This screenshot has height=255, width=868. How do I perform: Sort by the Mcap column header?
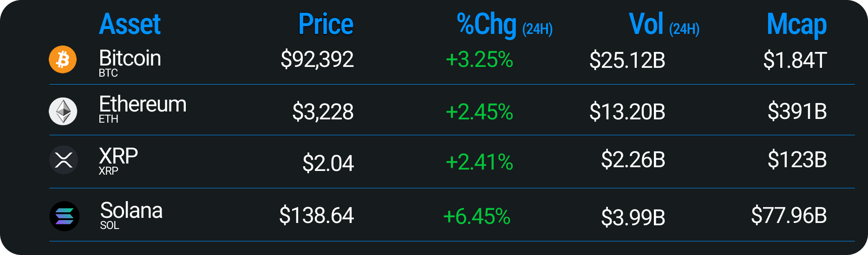pos(796,25)
